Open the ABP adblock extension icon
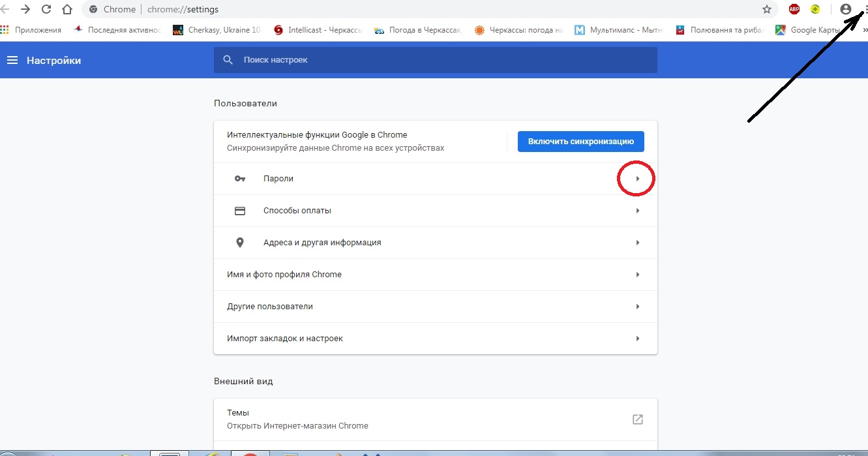This screenshot has width=868, height=456. [794, 9]
